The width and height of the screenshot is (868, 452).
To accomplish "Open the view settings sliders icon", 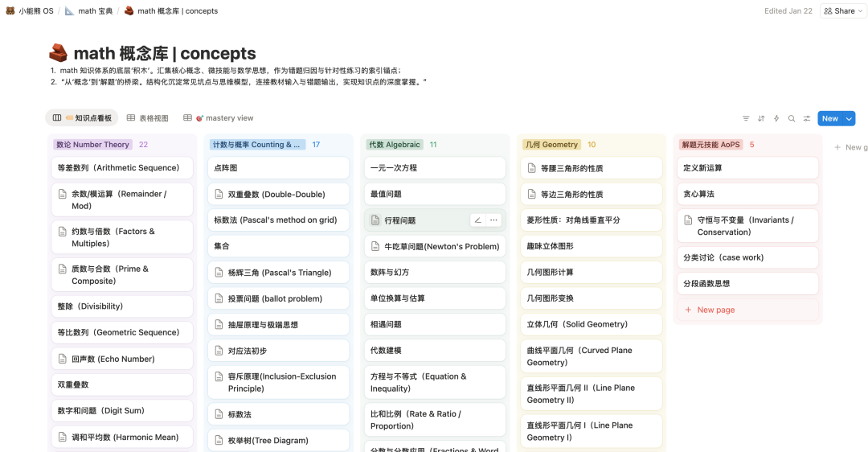I will pyautogui.click(x=807, y=118).
